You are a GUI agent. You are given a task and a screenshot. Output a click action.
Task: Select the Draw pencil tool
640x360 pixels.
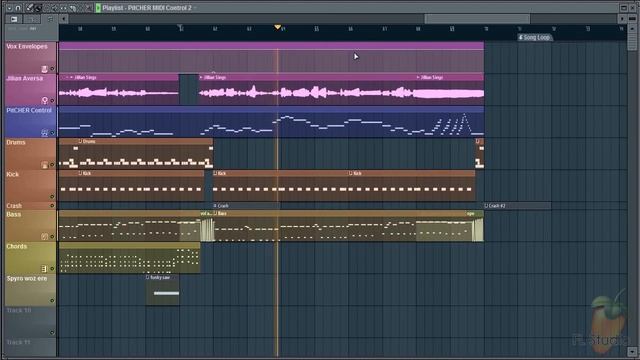point(29,8)
